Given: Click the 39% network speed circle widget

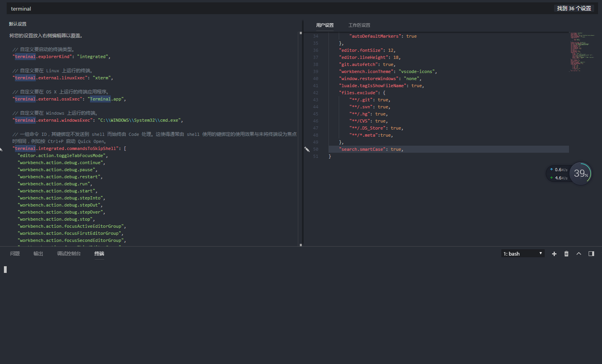Looking at the screenshot, I should click(x=580, y=173).
